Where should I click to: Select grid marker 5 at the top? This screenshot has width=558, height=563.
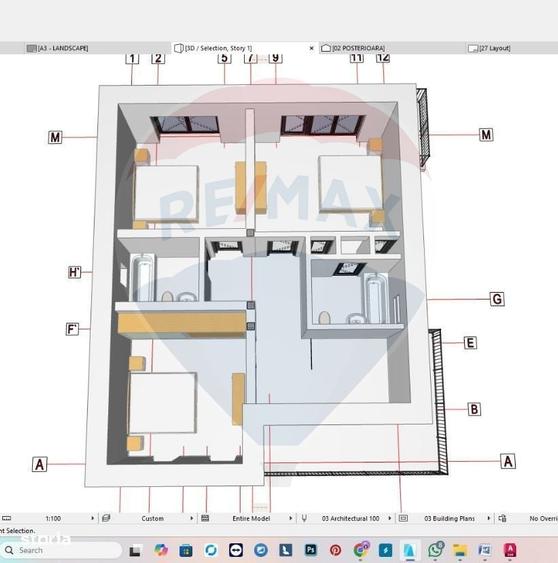(224, 59)
